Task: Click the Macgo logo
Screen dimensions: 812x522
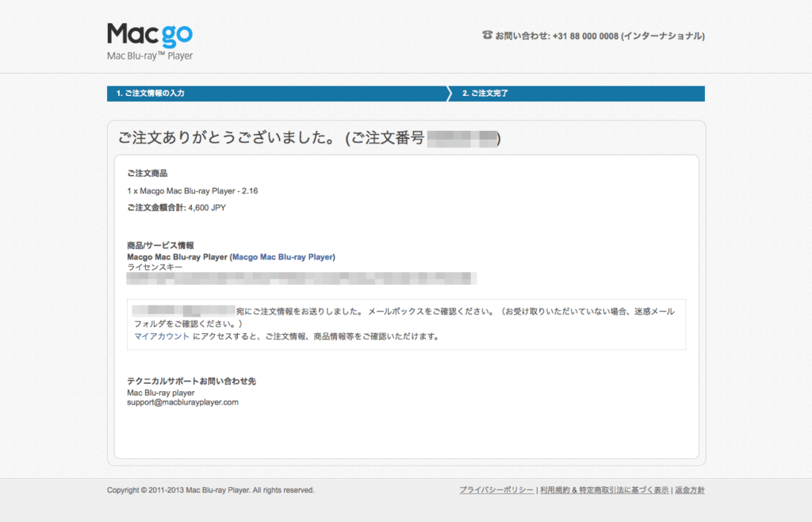Action: (x=150, y=35)
